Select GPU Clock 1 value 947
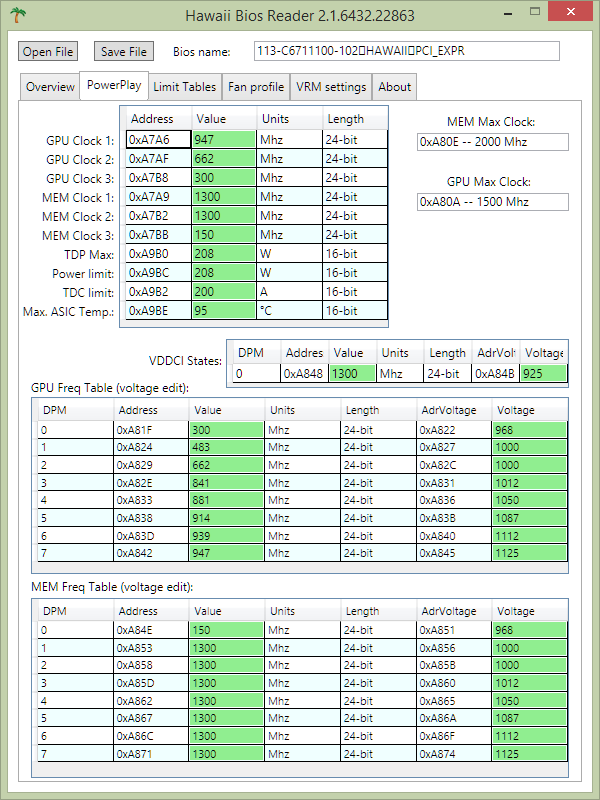This screenshot has height=800, width=600. [224, 139]
